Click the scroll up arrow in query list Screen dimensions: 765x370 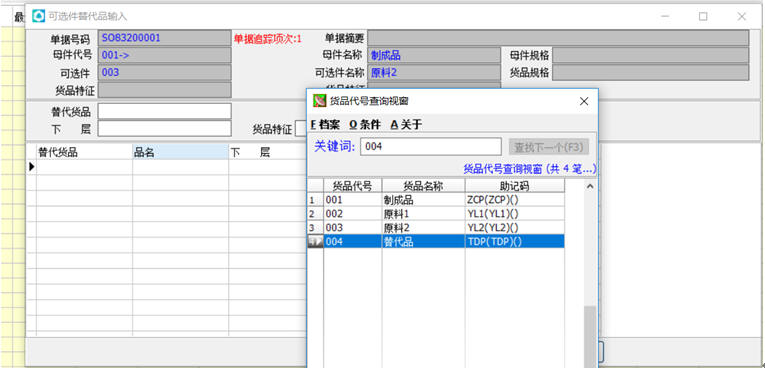point(590,186)
